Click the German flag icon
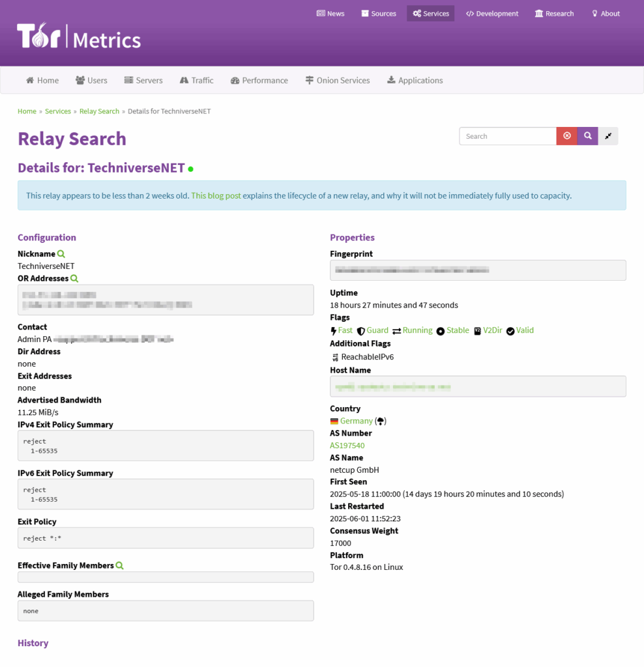This screenshot has height=667, width=644. tap(334, 421)
